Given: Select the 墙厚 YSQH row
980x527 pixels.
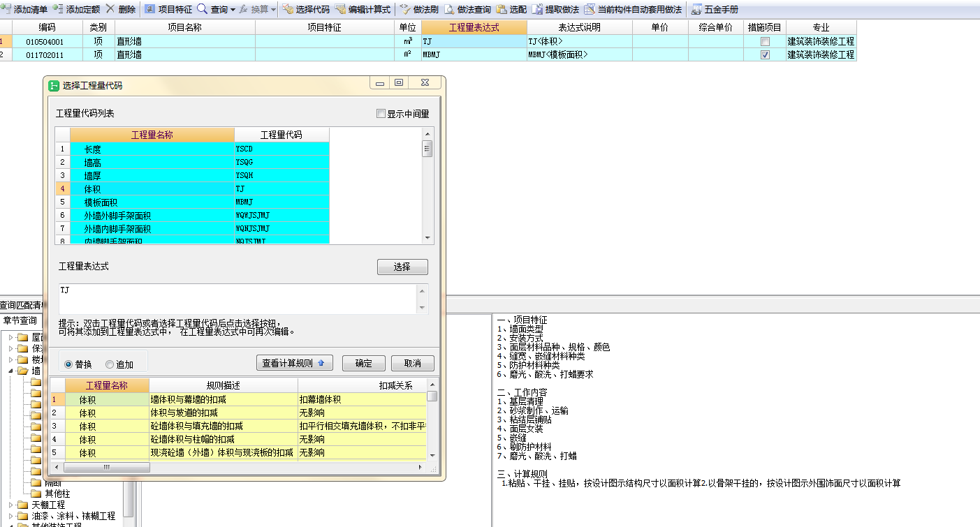Looking at the screenshot, I should (x=192, y=175).
